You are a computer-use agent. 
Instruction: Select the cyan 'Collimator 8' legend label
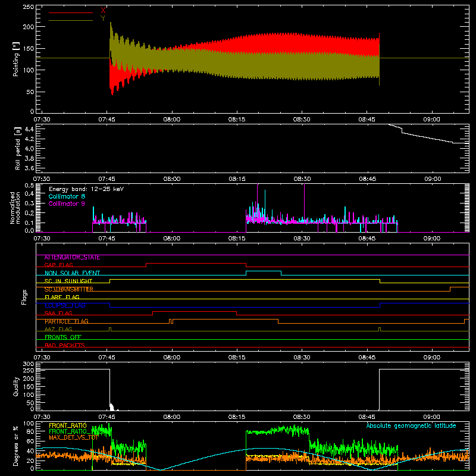pyautogui.click(x=67, y=196)
